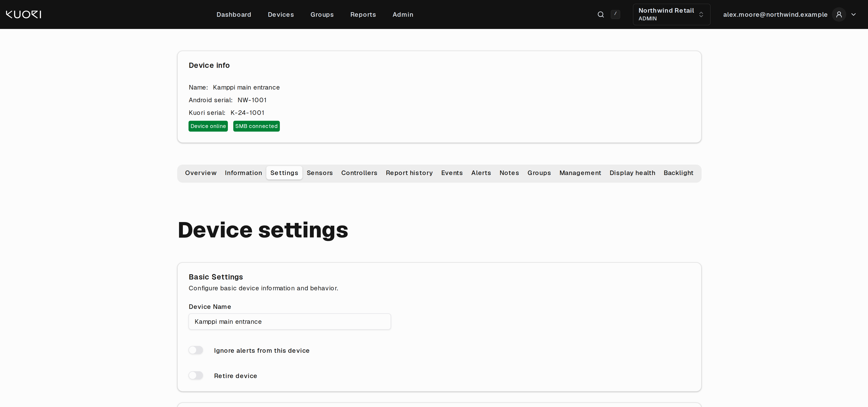
Task: Click the alex.moore@northwind.example email
Action: point(775,14)
